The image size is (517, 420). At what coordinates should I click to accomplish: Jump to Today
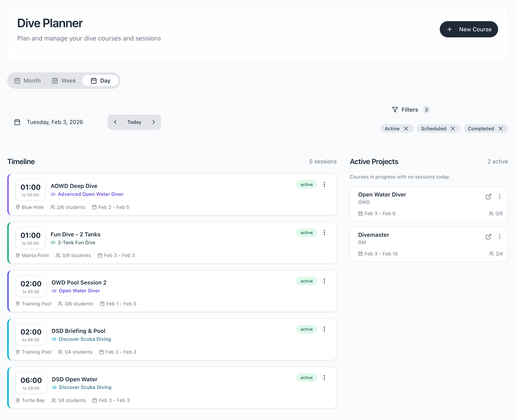134,122
